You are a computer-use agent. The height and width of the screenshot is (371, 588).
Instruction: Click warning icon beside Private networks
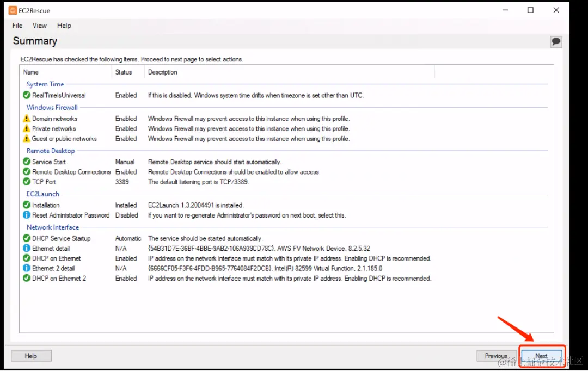(x=27, y=128)
